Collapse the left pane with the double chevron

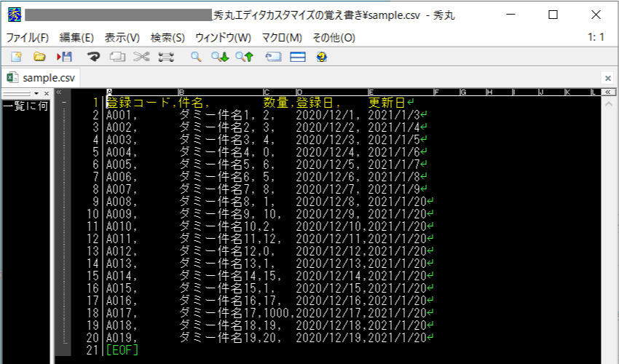point(59,92)
